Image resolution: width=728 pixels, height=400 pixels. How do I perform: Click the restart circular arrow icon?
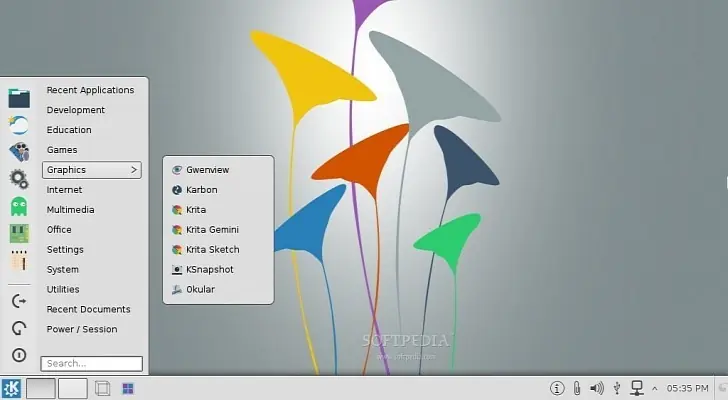pos(19,328)
